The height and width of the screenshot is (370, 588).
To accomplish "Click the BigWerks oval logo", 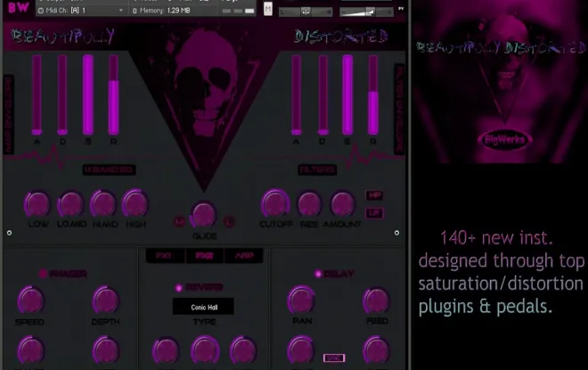I will click(504, 140).
